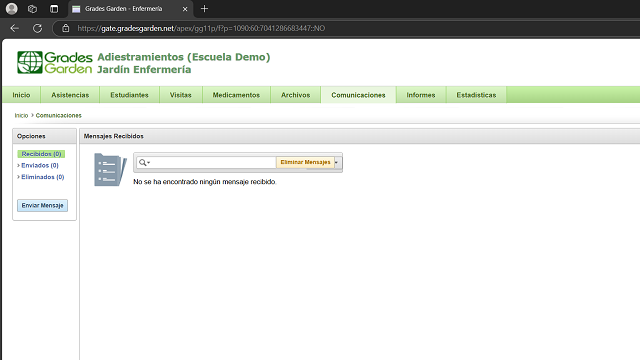Open Enviados (0) folder
Screen dimensions: 640x360
tap(40, 165)
